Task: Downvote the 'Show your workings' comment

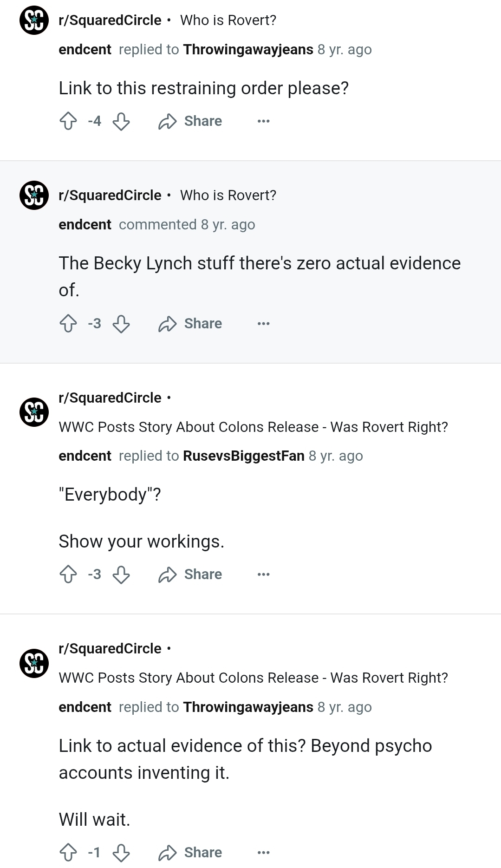Action: 121,574
